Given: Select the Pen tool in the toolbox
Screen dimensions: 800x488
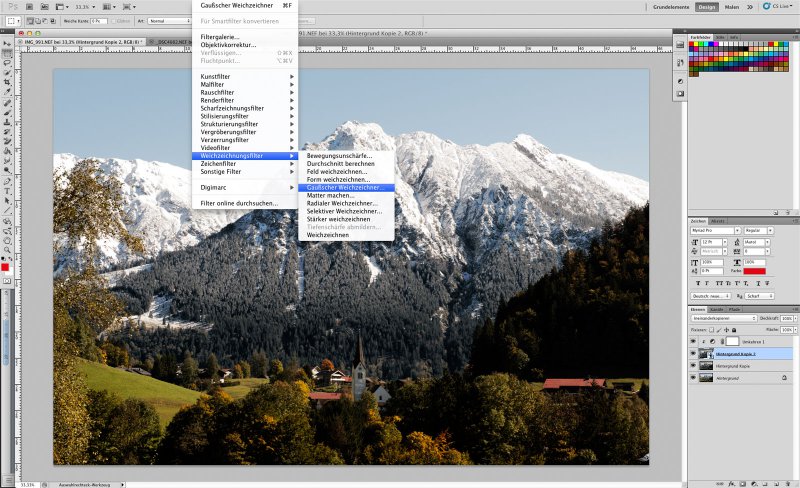Looking at the screenshot, I should pos(7,180).
